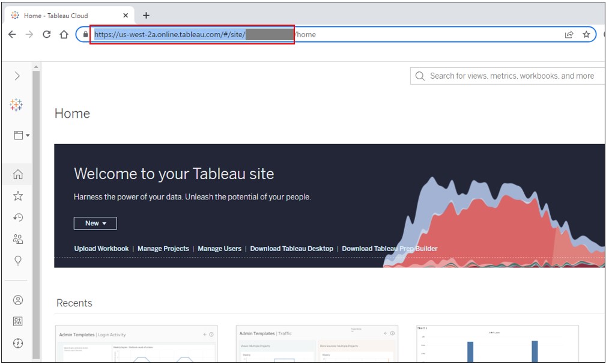Click Download Tableau Desktop link
This screenshot has width=606, height=364.
[x=291, y=249]
